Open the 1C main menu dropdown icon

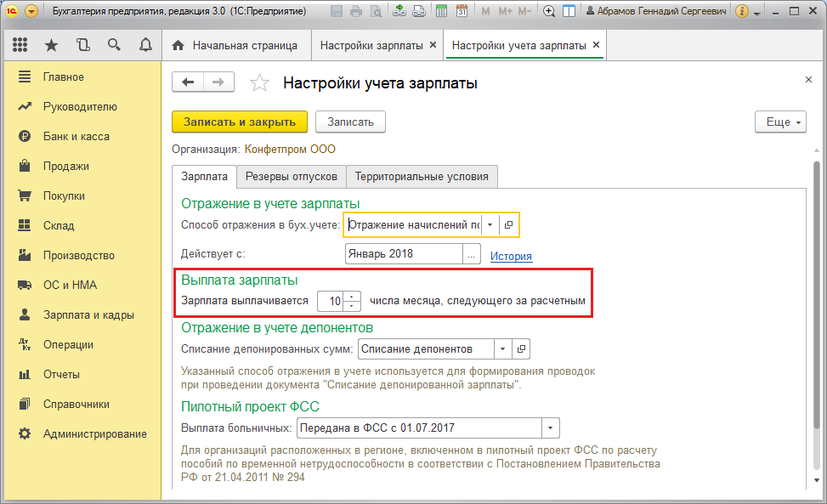[31, 10]
